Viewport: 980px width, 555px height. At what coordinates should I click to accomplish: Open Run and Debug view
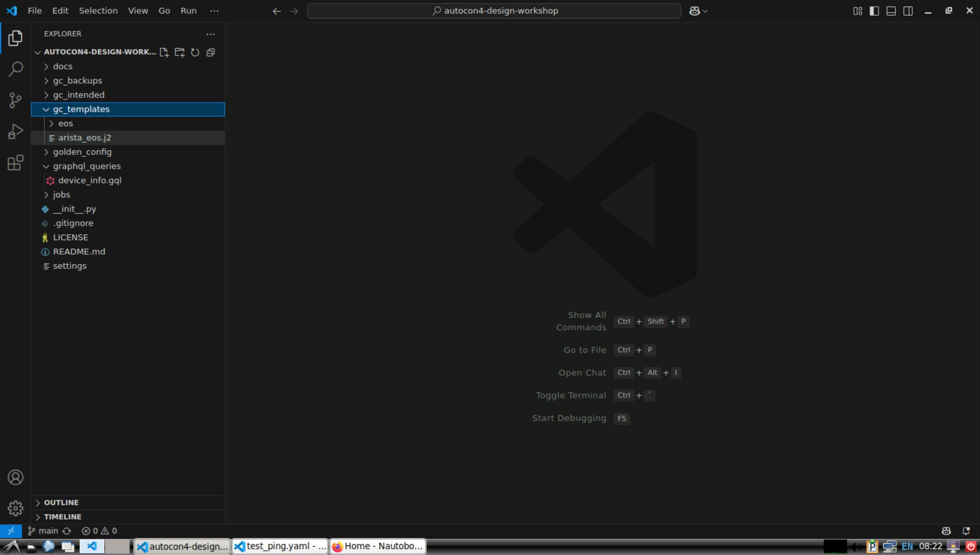15,131
